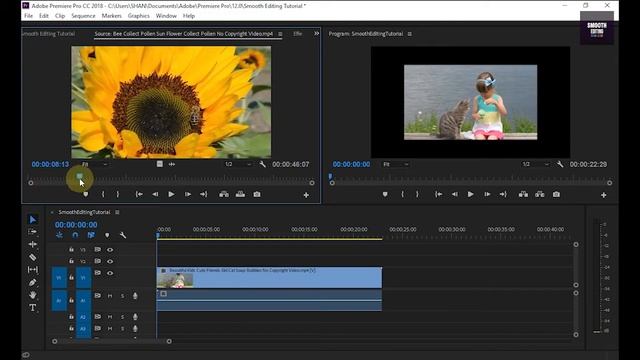Select the video clip on V1 track
This screenshot has width=640, height=360.
(x=269, y=278)
